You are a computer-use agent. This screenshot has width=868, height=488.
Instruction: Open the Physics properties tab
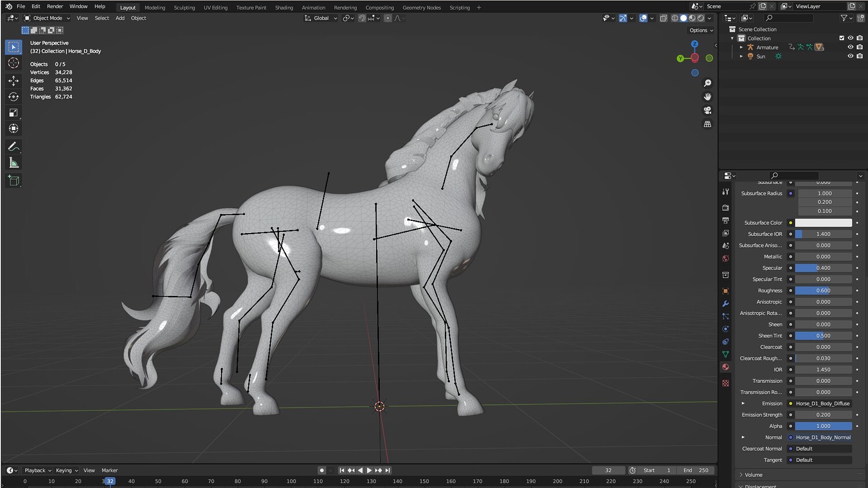pyautogui.click(x=726, y=329)
